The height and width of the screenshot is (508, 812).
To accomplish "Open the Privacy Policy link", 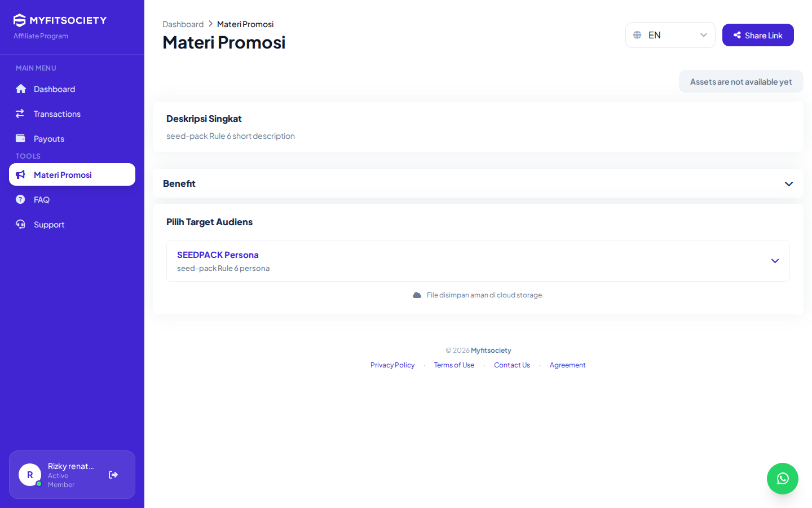I will coord(392,365).
